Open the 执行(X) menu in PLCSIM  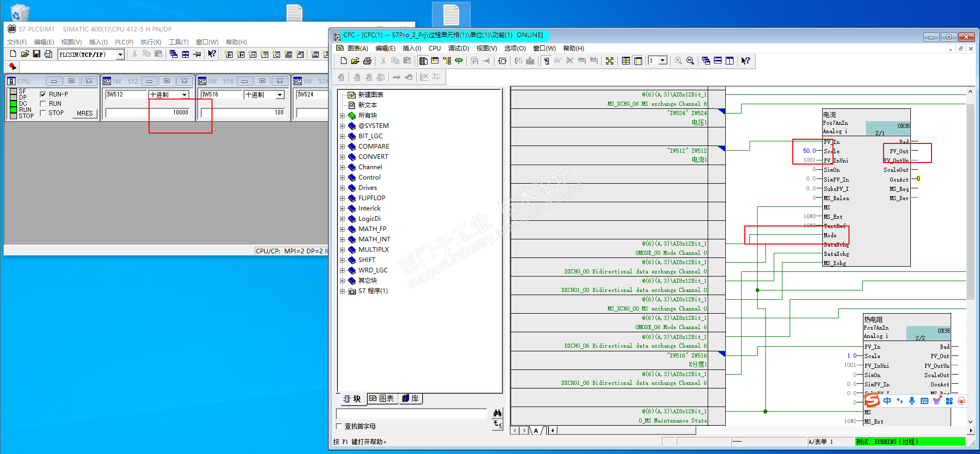pyautogui.click(x=151, y=42)
